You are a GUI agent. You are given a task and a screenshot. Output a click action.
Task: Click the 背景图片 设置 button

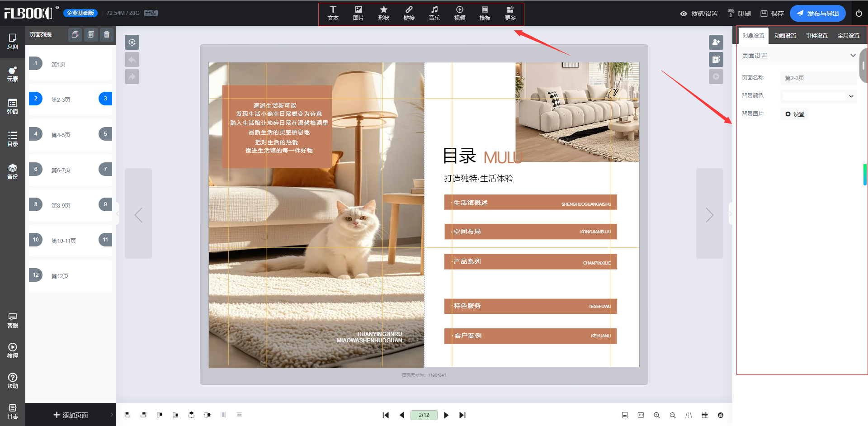pos(795,114)
